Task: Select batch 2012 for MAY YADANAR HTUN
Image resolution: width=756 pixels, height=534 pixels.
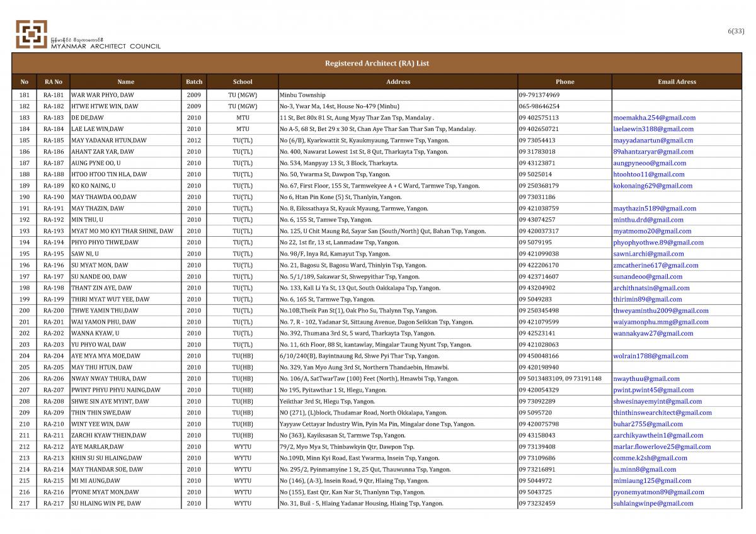Action: click(194, 140)
